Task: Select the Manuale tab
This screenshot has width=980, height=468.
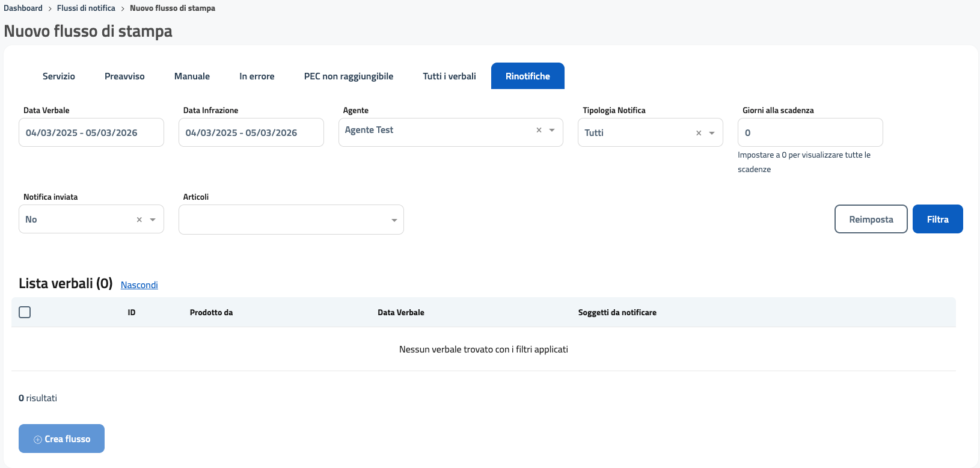Action: (x=192, y=76)
